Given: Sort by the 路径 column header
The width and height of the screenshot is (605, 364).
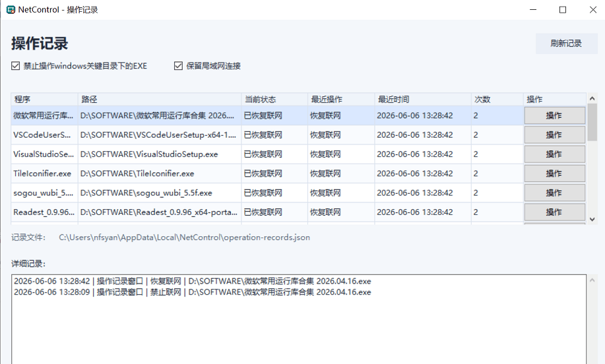Looking at the screenshot, I should coord(160,100).
